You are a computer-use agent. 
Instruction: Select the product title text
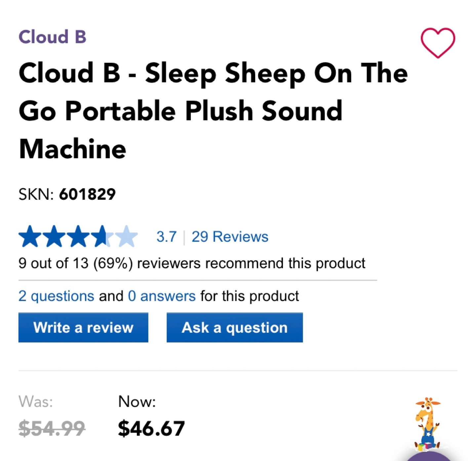coord(213,111)
